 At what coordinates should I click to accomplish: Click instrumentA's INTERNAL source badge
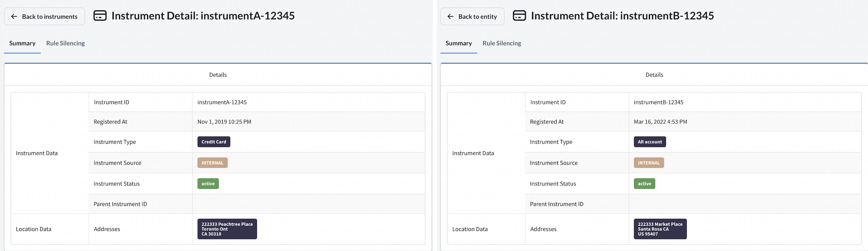pyautogui.click(x=212, y=163)
